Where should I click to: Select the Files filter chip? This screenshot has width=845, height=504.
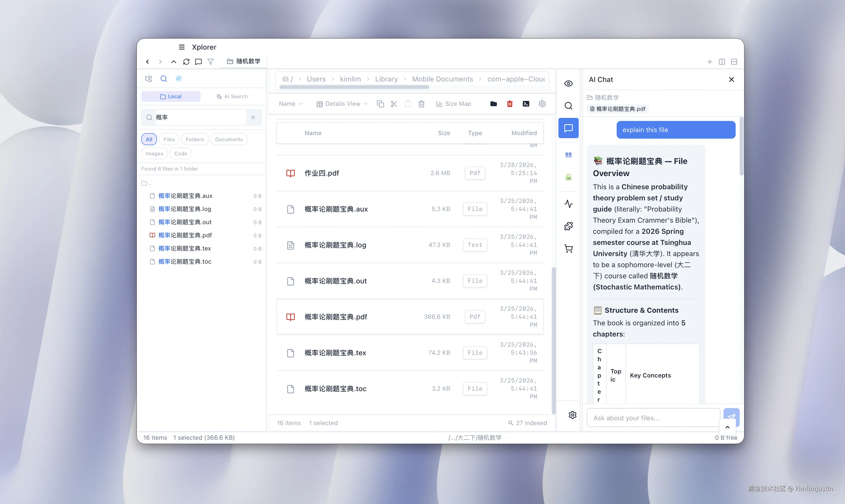169,139
